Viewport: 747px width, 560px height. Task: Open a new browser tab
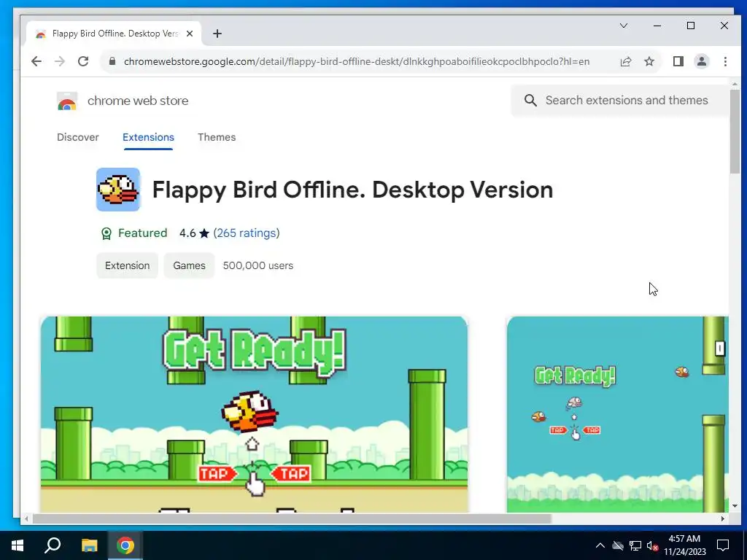[217, 34]
